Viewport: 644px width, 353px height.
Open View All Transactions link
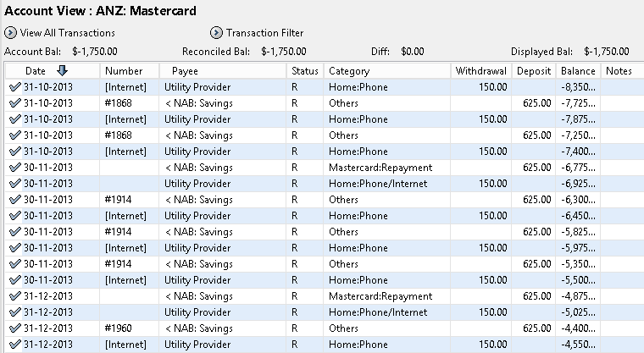(67, 33)
